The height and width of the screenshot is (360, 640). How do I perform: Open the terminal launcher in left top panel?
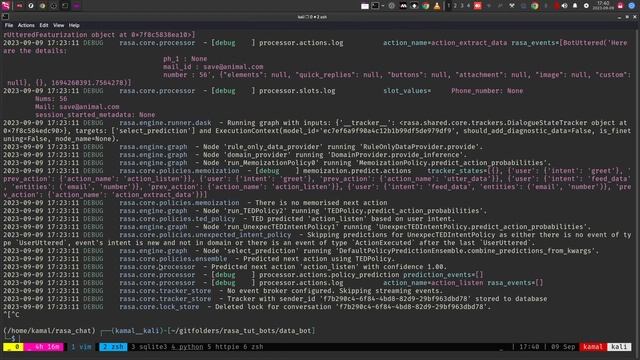[x=65, y=6]
